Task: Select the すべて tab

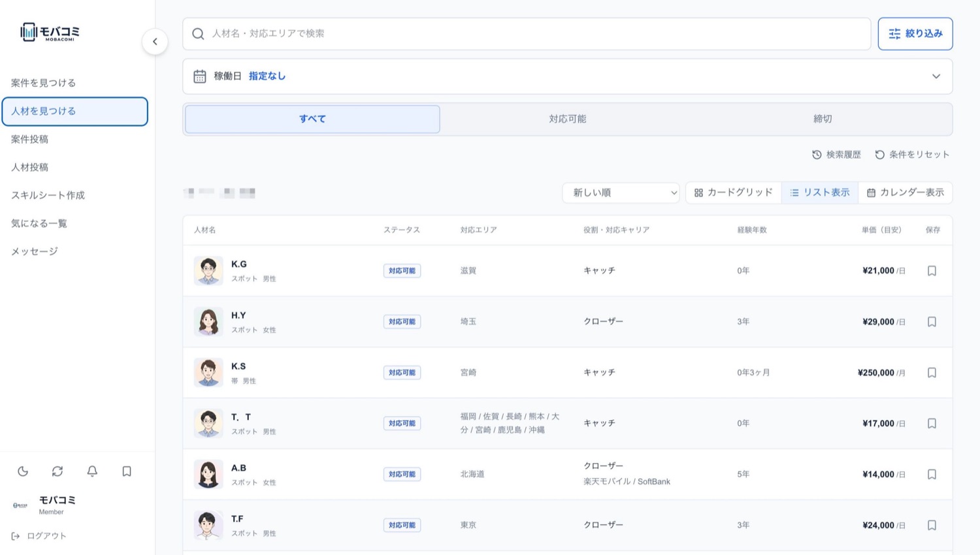Action: 312,119
